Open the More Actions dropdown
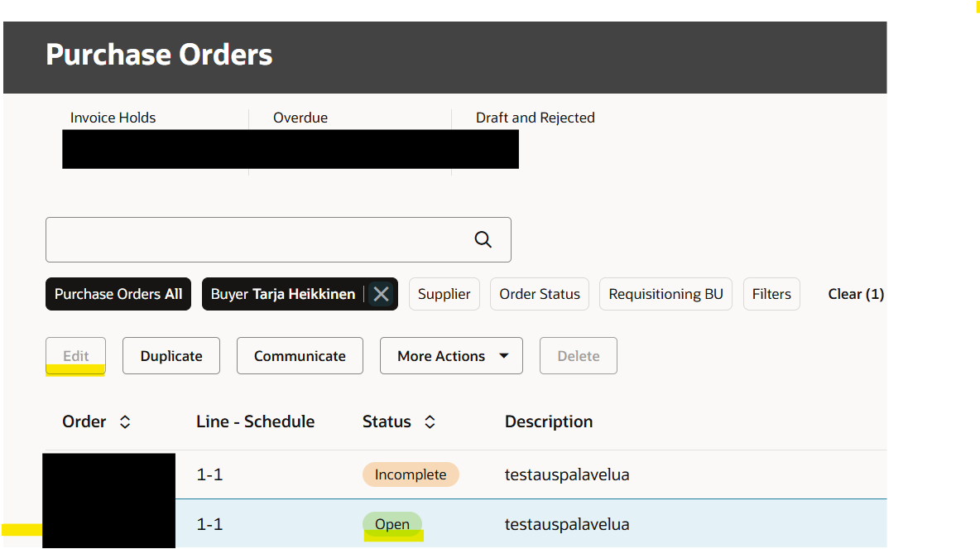Screen dimensions: 980x549 tap(451, 355)
